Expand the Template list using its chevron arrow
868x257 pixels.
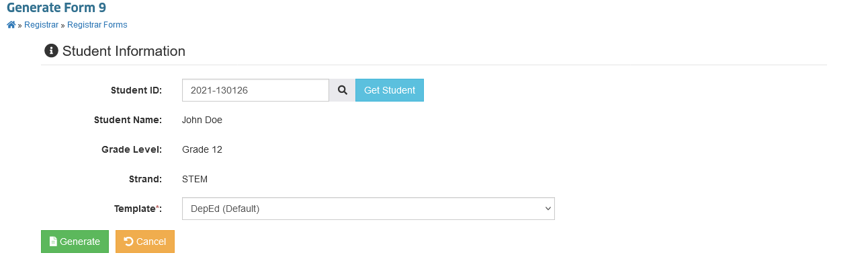coord(548,209)
